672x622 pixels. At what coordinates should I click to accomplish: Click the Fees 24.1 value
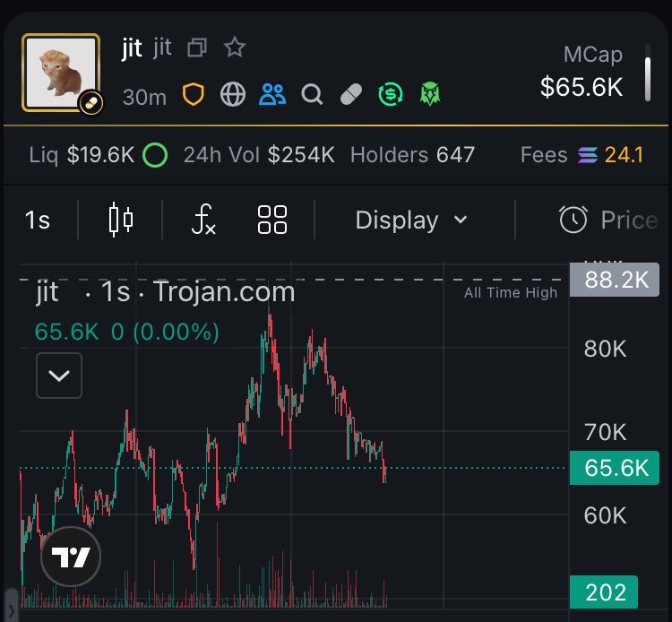624,155
